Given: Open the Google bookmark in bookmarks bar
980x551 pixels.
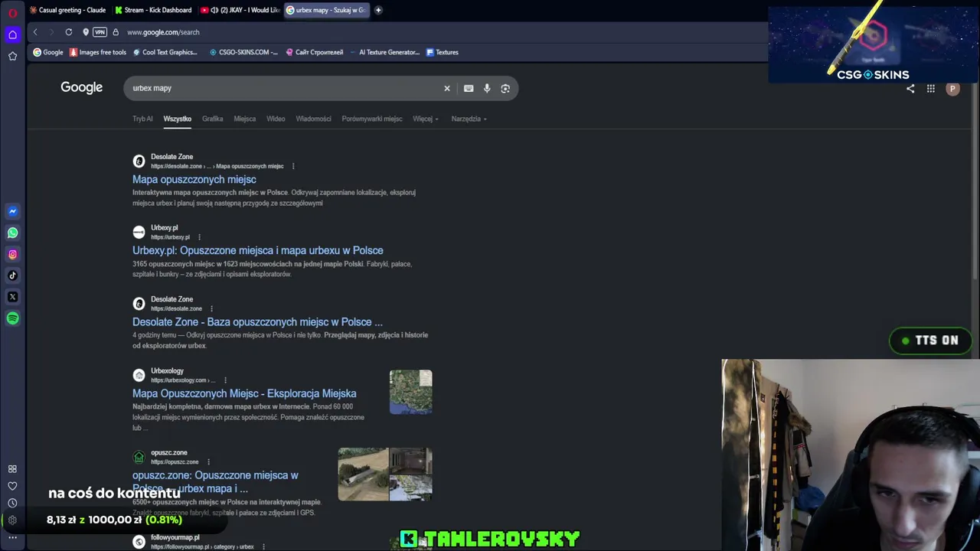Looking at the screenshot, I should (x=47, y=52).
